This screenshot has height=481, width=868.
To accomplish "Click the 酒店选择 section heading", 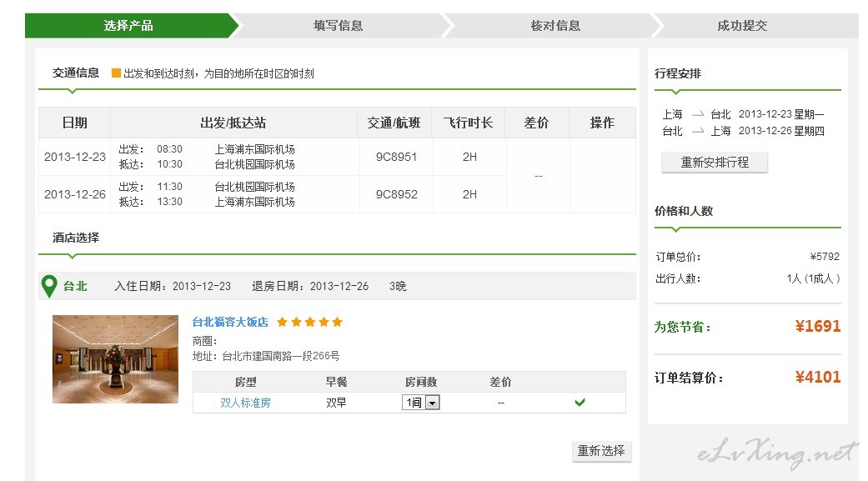I will 76,238.
